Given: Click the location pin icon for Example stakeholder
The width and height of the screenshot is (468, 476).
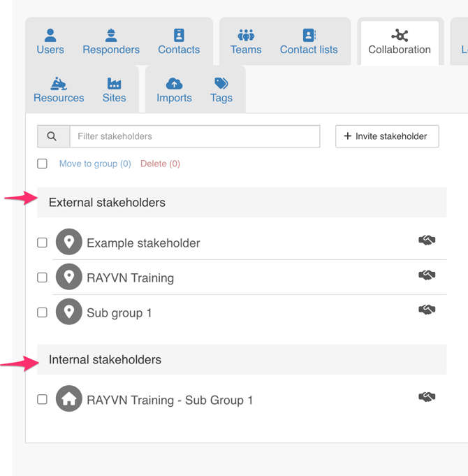Looking at the screenshot, I should 69,243.
